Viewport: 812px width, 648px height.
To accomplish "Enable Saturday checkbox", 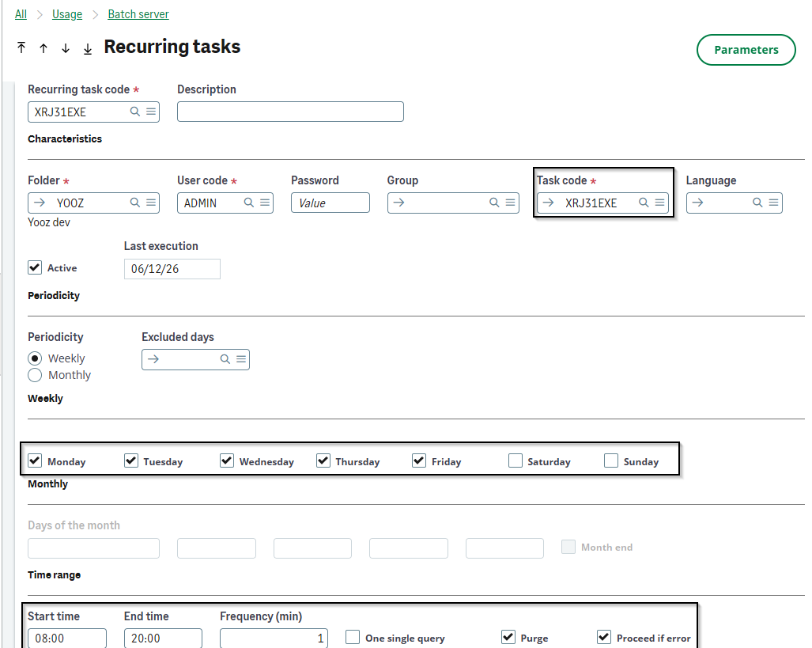I will tap(516, 460).
